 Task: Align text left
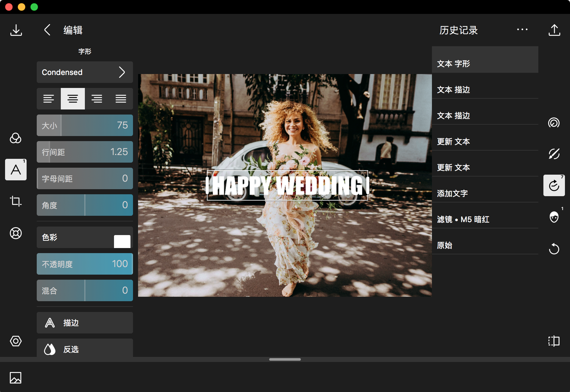point(49,99)
